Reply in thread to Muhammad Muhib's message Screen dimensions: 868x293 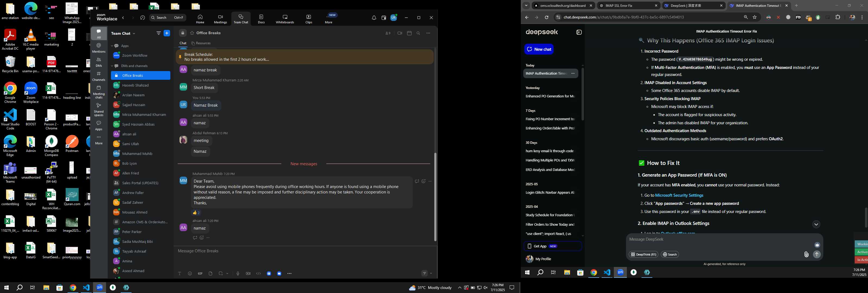pos(417,181)
